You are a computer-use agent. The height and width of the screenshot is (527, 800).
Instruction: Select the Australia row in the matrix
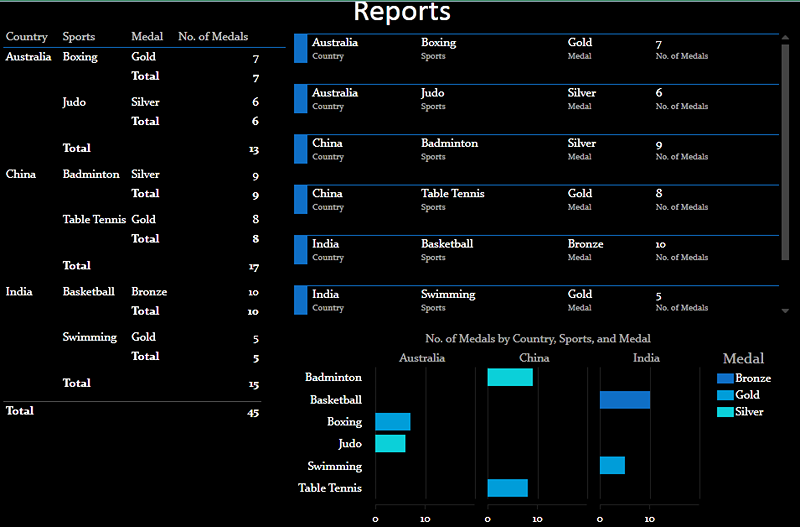click(x=29, y=57)
